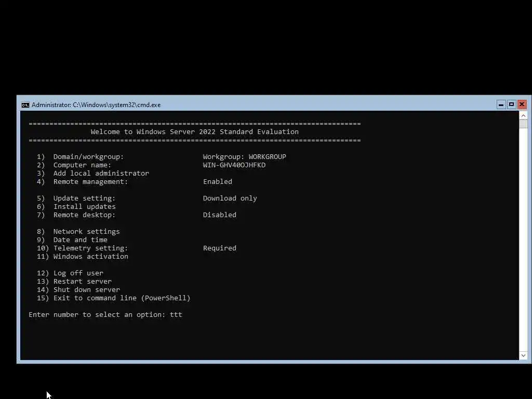Click 'Add local administrator' option
Viewport: 532px width, 399px height.
[x=101, y=174]
